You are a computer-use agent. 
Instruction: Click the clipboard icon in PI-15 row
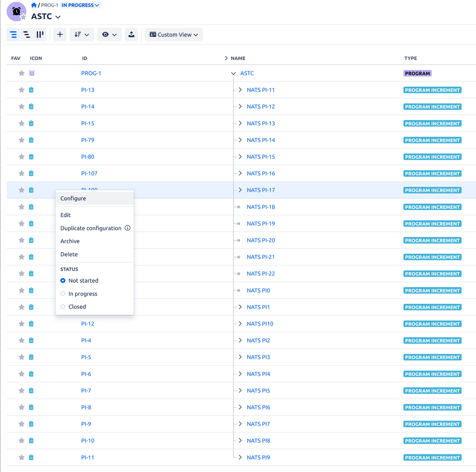point(31,123)
